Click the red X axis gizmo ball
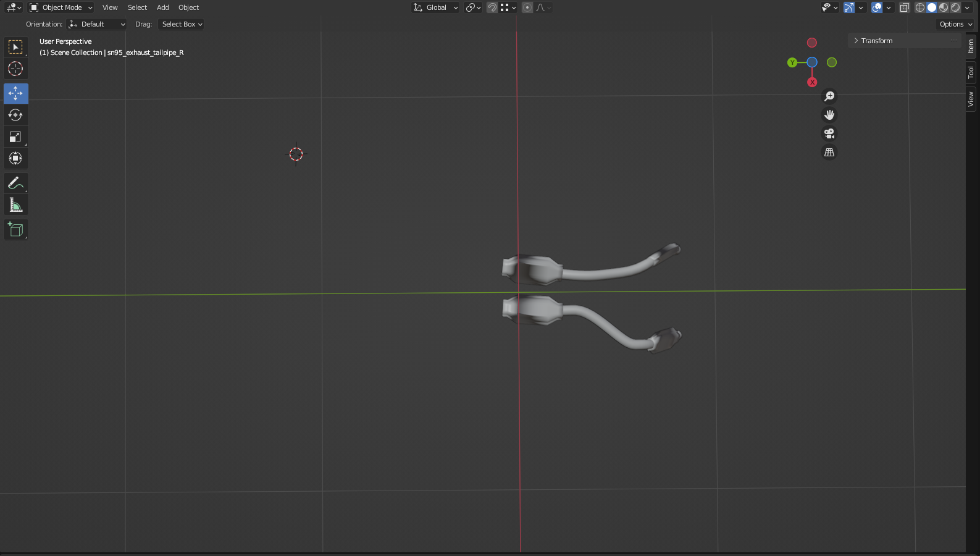The width and height of the screenshot is (980, 556). (x=812, y=82)
